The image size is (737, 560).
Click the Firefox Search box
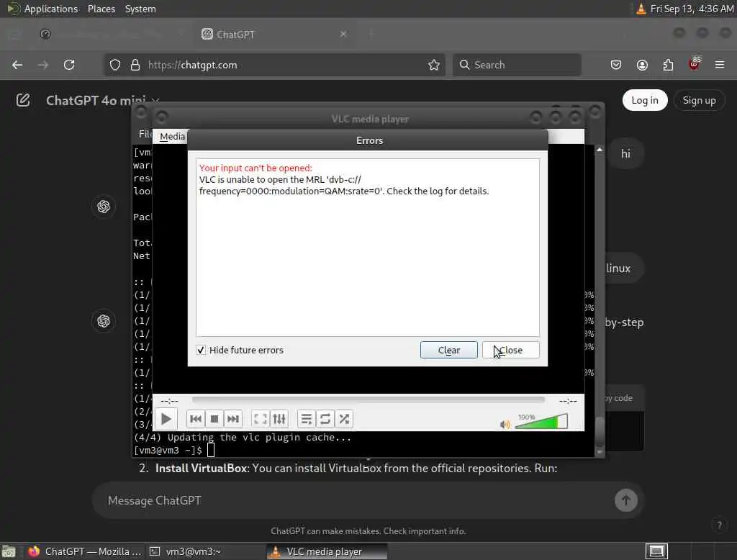pyautogui.click(x=517, y=65)
